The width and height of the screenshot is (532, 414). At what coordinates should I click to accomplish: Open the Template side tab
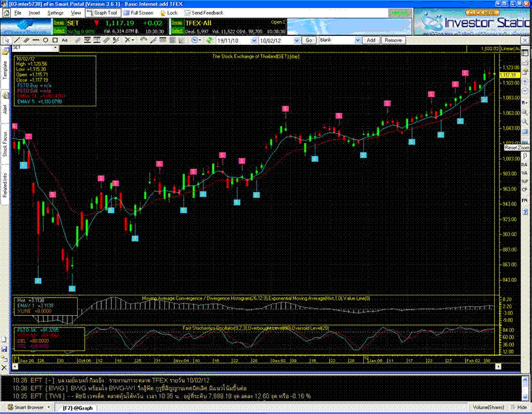coord(4,70)
